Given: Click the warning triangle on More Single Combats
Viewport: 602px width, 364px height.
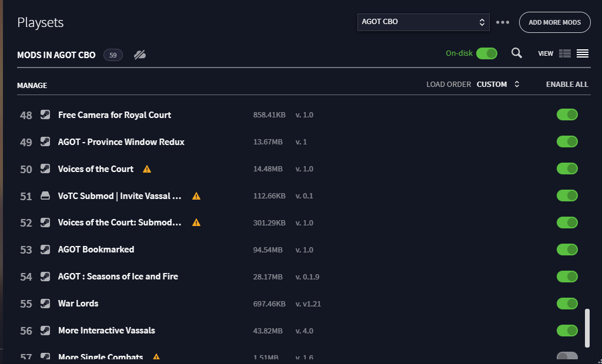Looking at the screenshot, I should (156, 357).
